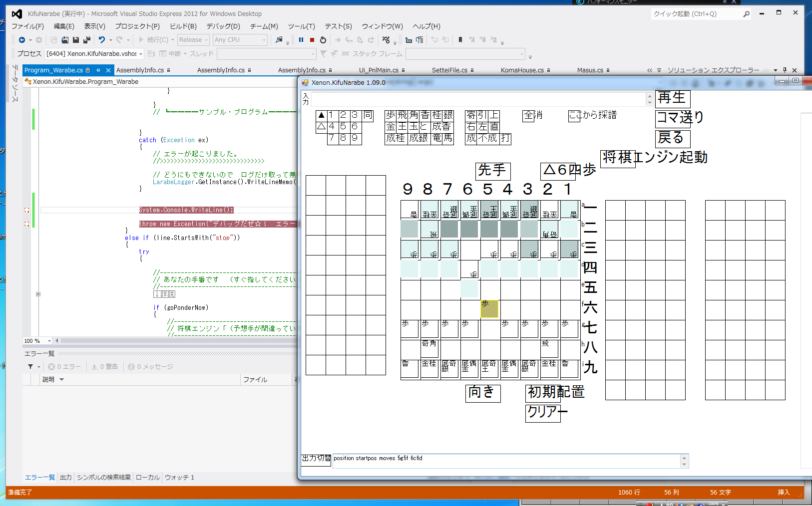Open the Solution Explorer window options dropdown arrow
The image size is (812, 506).
pyautogui.click(x=776, y=70)
